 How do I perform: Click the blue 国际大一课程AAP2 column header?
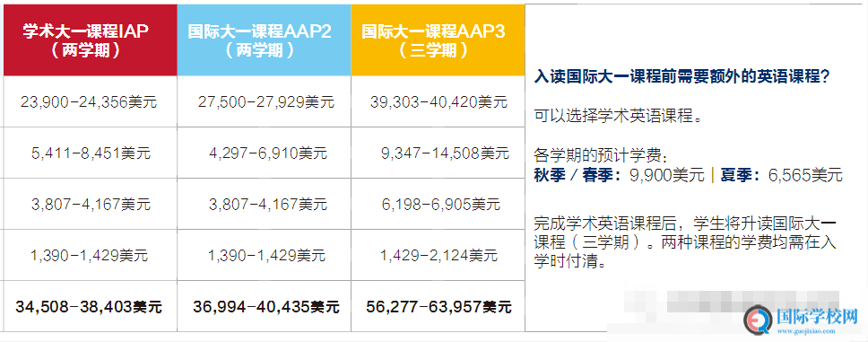pos(264,39)
